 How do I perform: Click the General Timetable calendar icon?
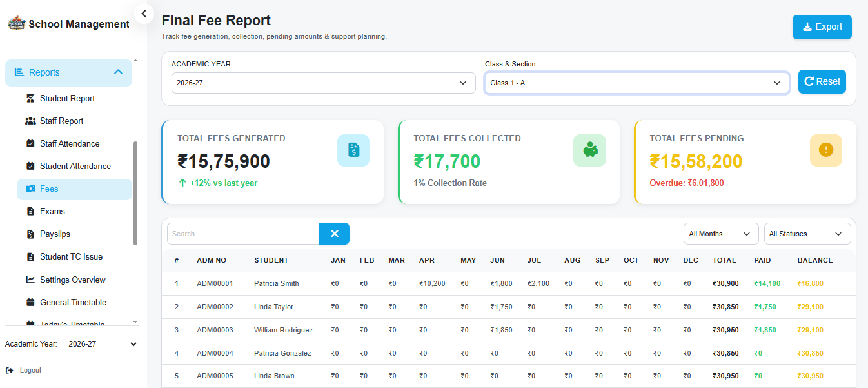pyautogui.click(x=30, y=302)
